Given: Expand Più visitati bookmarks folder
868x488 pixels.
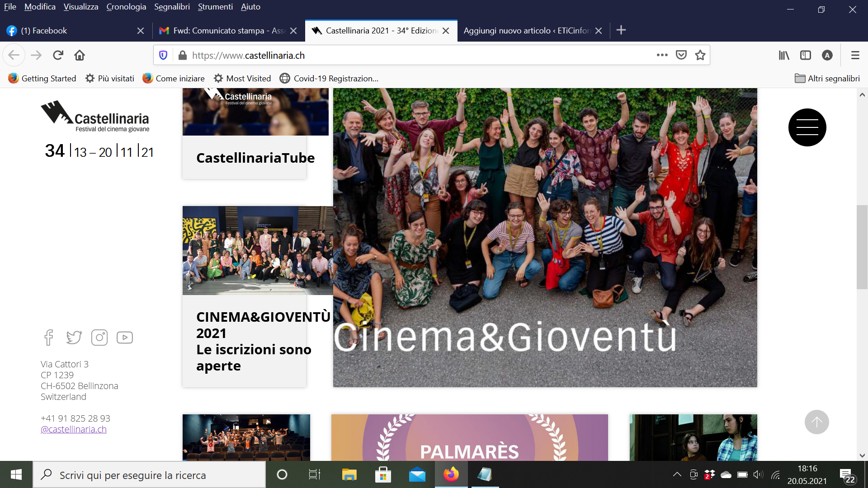Looking at the screenshot, I should tap(110, 78).
